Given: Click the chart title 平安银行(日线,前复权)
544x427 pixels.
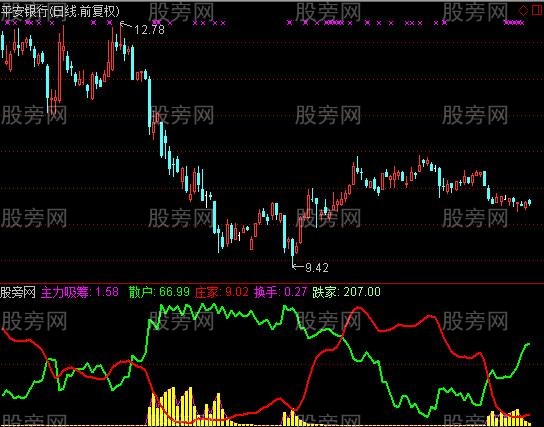Looking at the screenshot, I should click(60, 11).
